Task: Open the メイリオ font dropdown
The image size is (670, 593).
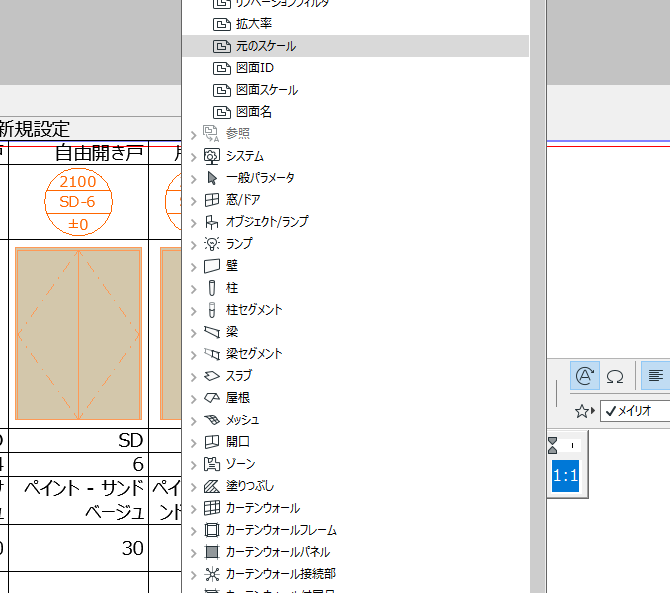Action: [x=635, y=411]
